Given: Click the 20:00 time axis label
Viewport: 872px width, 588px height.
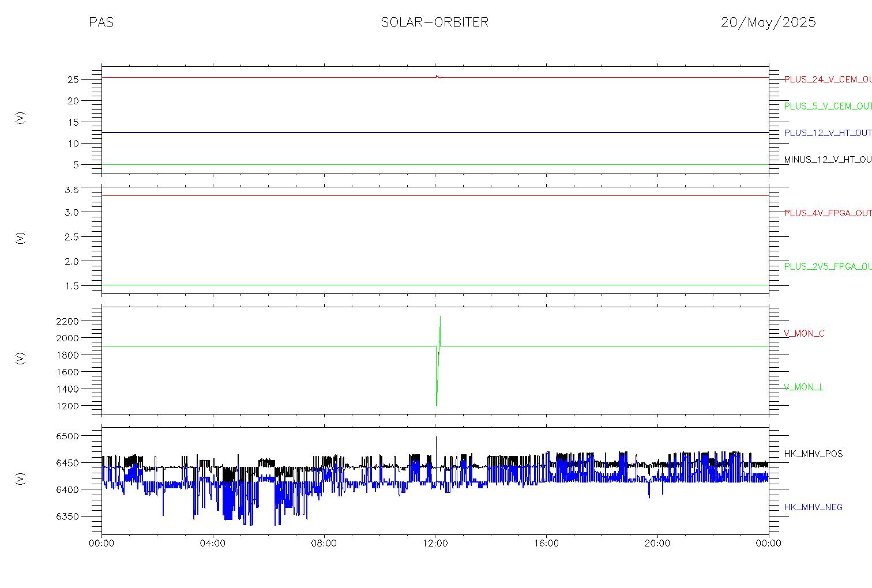Looking at the screenshot, I should coord(657,543).
